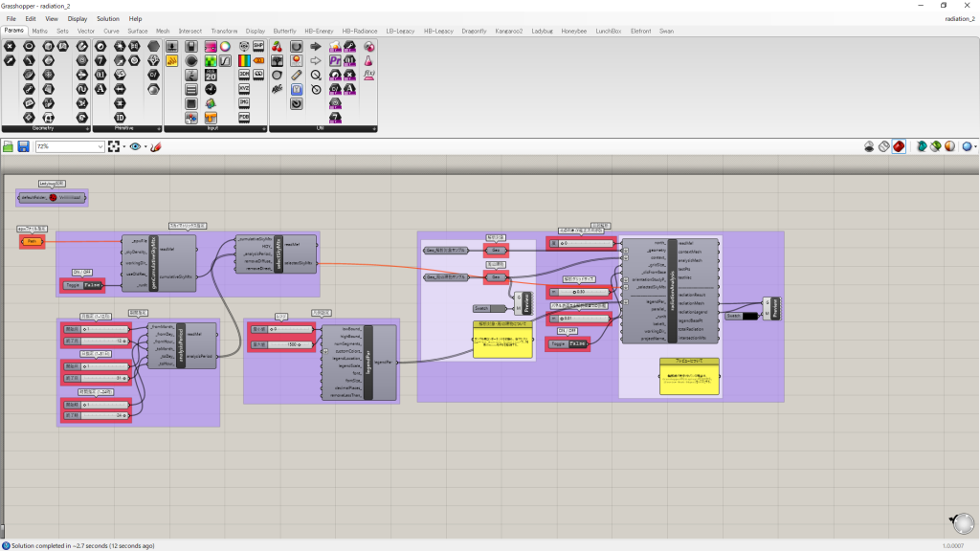
Task: Open the Help menu
Action: click(x=135, y=19)
